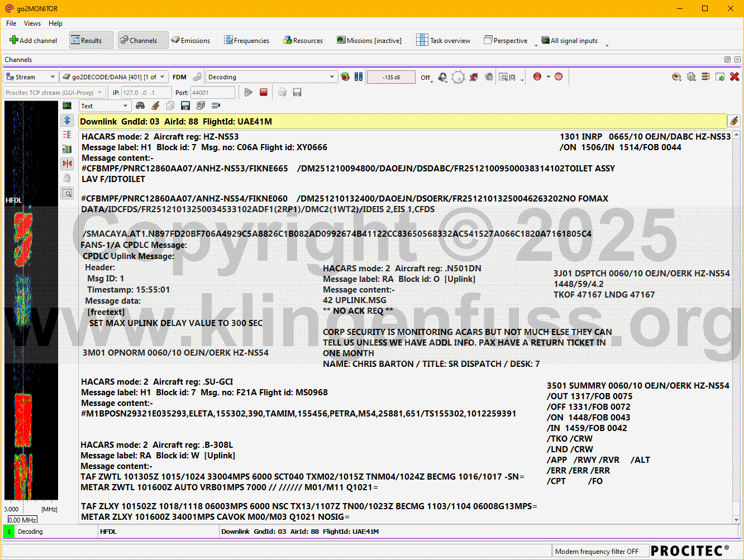Click the headphones audio output icon
744x560 pixels.
(442, 77)
